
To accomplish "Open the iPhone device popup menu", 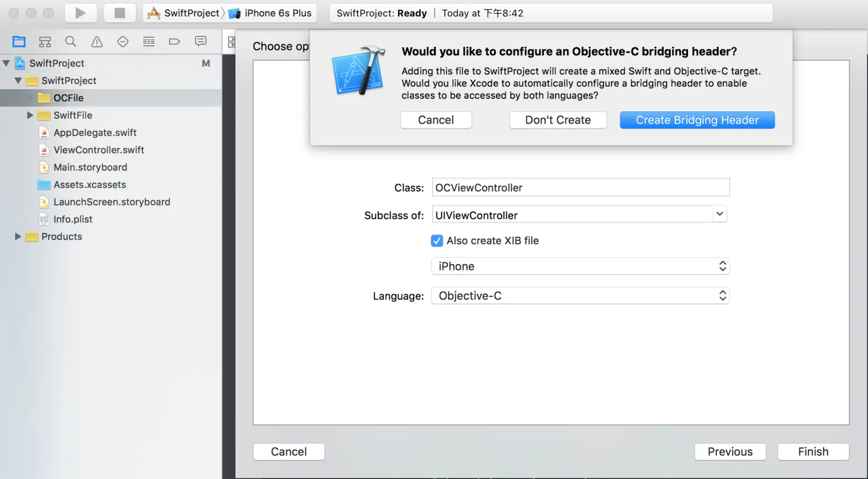I will point(580,266).
